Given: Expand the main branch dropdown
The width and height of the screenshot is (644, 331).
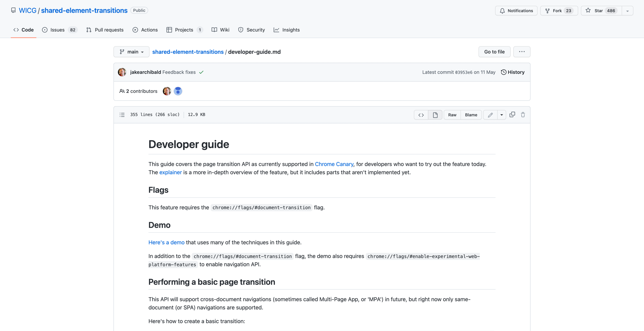Looking at the screenshot, I should click(131, 52).
